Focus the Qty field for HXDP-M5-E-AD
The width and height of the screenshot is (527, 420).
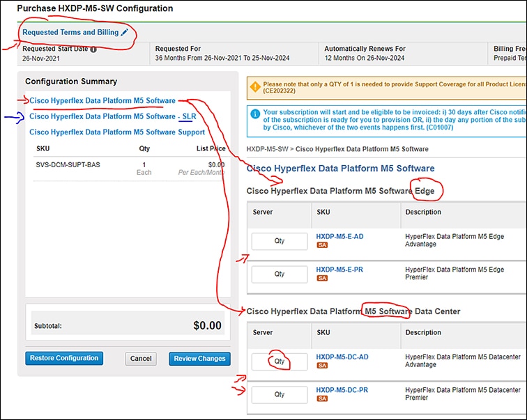(280, 241)
